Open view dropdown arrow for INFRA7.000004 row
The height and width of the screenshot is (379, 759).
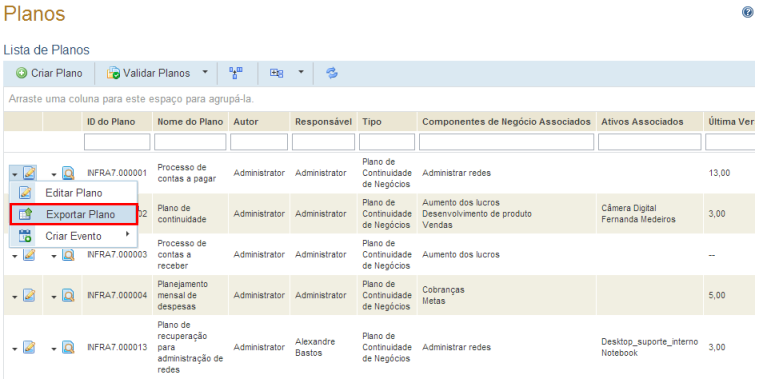coord(54,296)
